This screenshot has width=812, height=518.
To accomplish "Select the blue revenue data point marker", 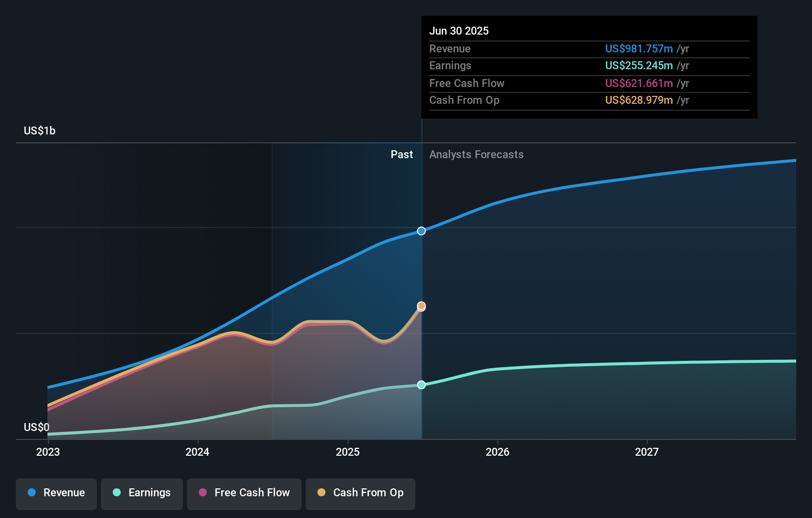I will point(421,230).
